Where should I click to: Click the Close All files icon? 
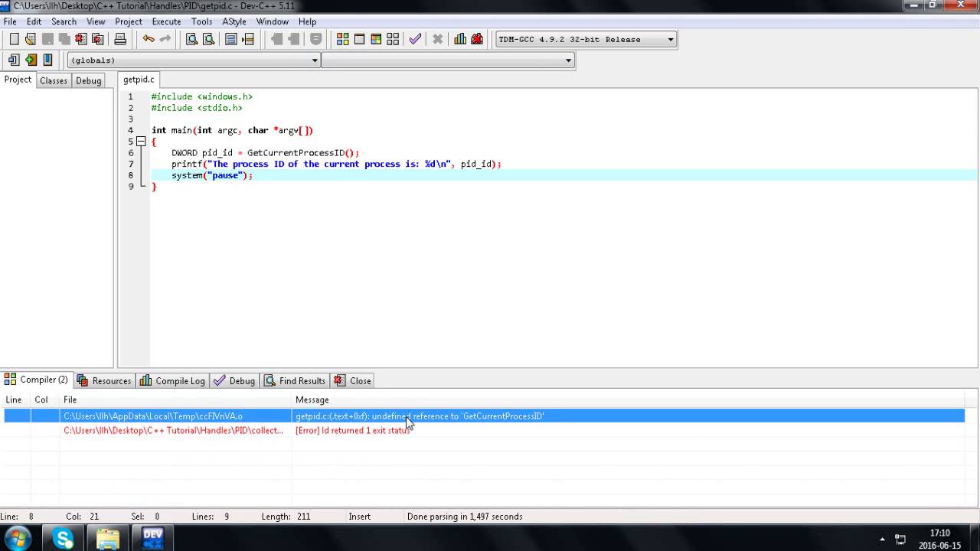98,39
